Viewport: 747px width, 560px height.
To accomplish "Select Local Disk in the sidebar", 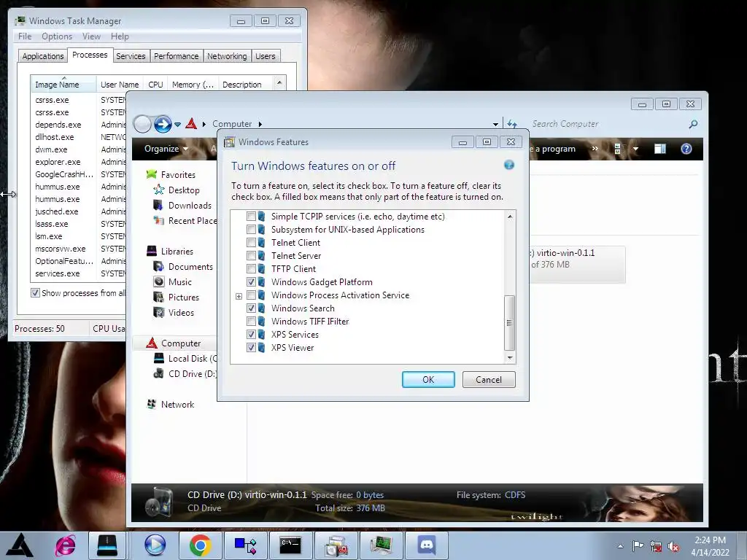I will [193, 359].
